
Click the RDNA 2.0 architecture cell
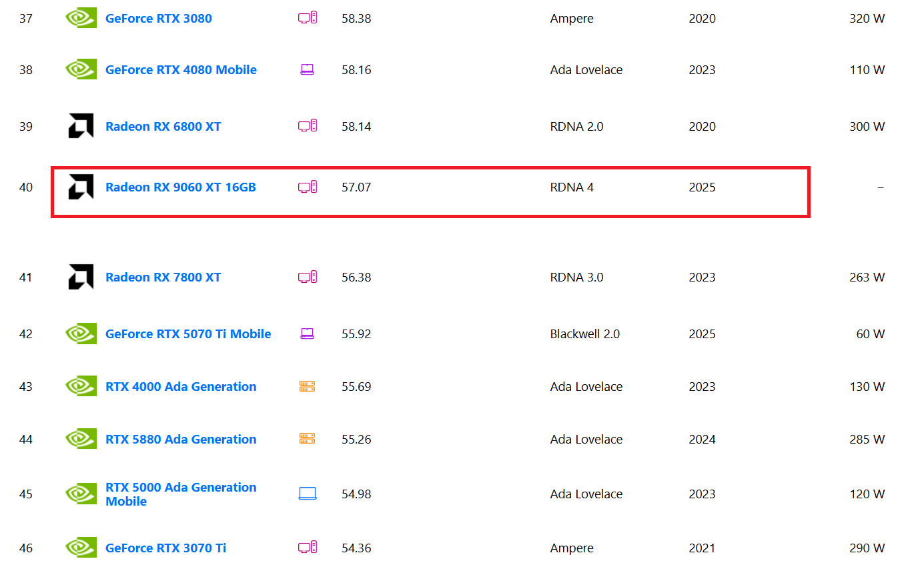click(576, 127)
